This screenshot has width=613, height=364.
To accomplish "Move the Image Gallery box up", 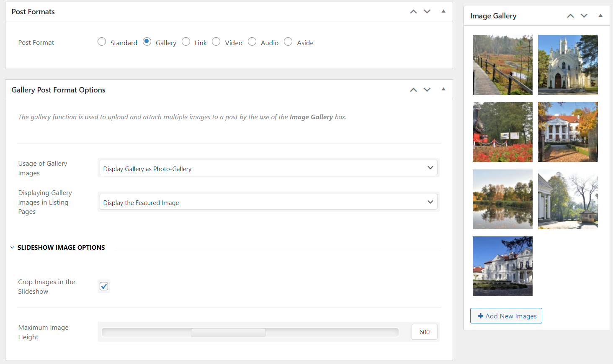I will [570, 16].
